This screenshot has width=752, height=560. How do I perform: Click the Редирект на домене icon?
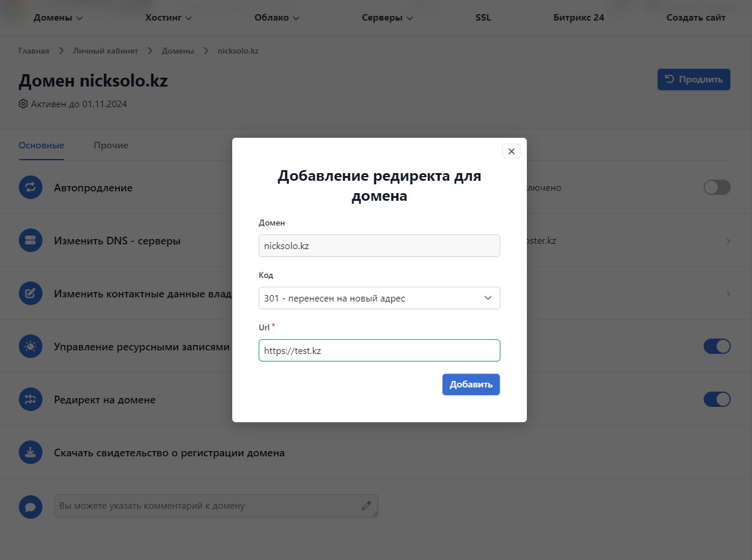[x=31, y=400]
